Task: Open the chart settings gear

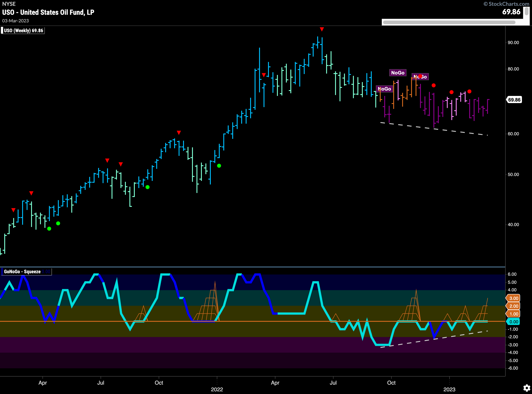Action: tap(526, 388)
